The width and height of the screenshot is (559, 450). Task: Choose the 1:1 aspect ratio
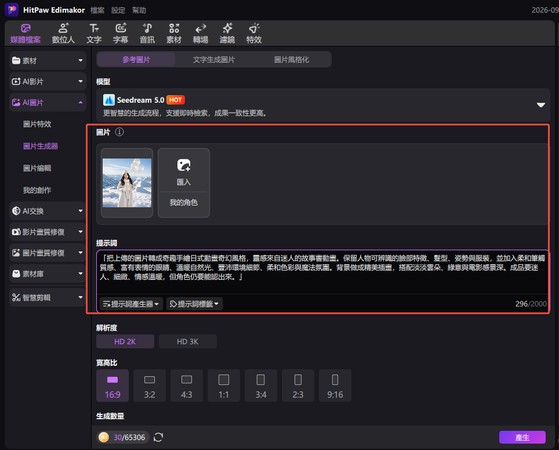224,386
